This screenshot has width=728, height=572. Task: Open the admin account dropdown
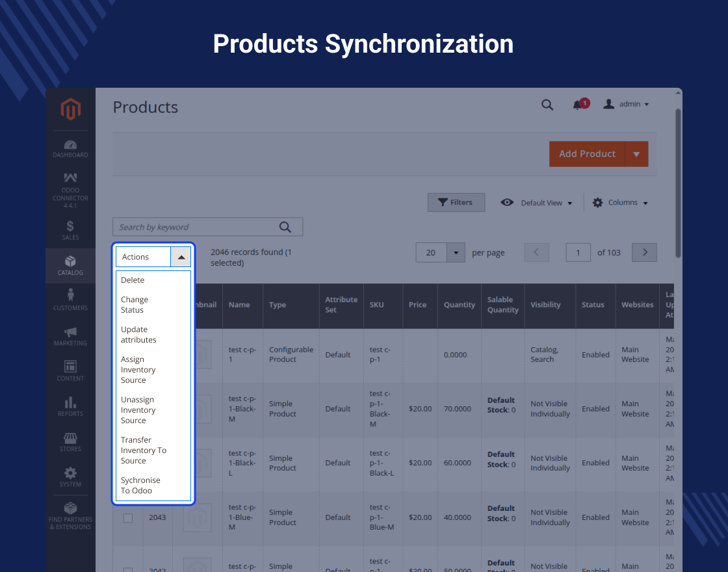(x=626, y=104)
